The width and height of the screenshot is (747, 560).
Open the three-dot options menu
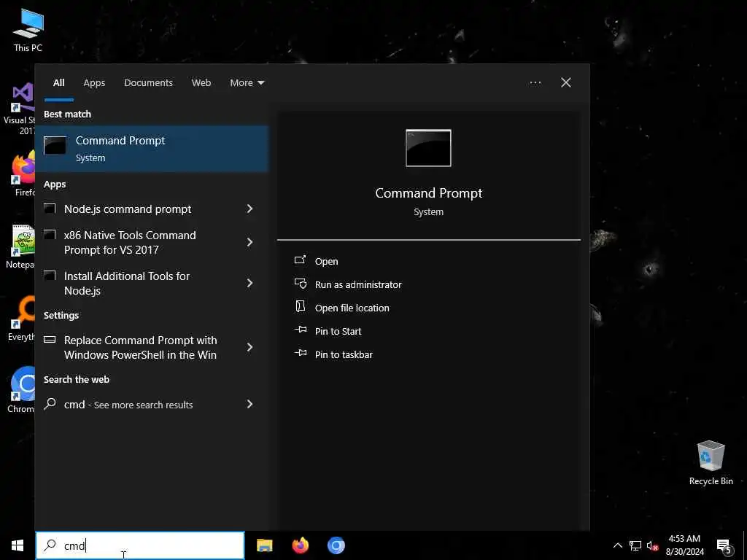coord(535,83)
